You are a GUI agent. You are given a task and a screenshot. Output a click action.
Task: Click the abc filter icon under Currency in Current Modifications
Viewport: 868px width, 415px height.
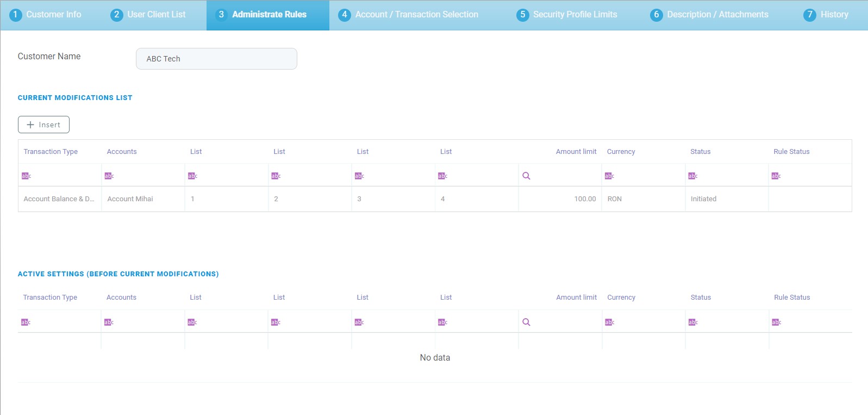[x=609, y=176]
